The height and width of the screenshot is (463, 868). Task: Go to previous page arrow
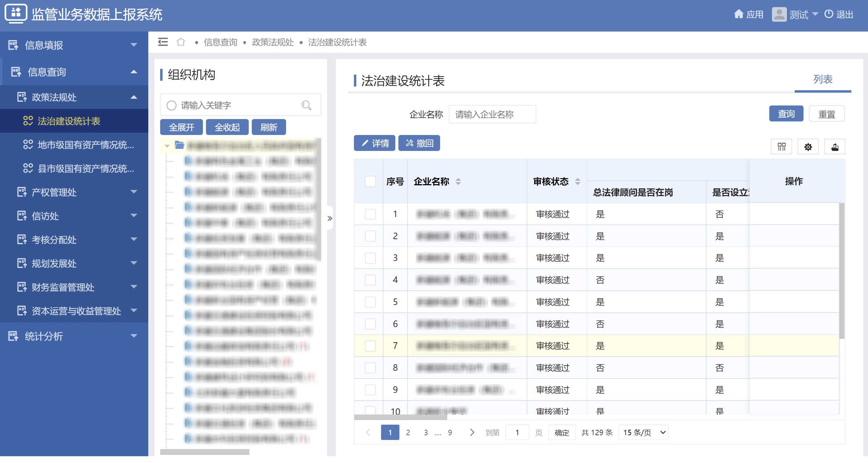pyautogui.click(x=368, y=432)
